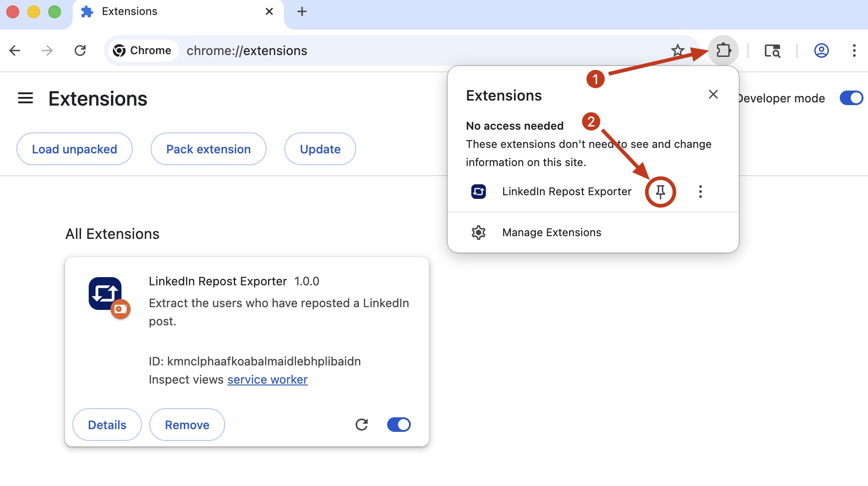Reload the page with the refresh icon
This screenshot has width=868, height=486.
click(x=80, y=51)
